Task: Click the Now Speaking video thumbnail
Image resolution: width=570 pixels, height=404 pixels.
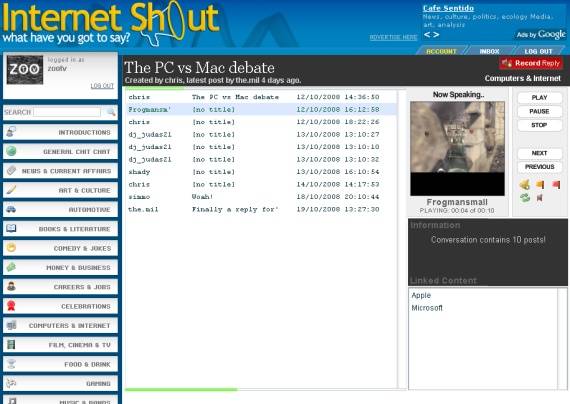Action: [457, 148]
